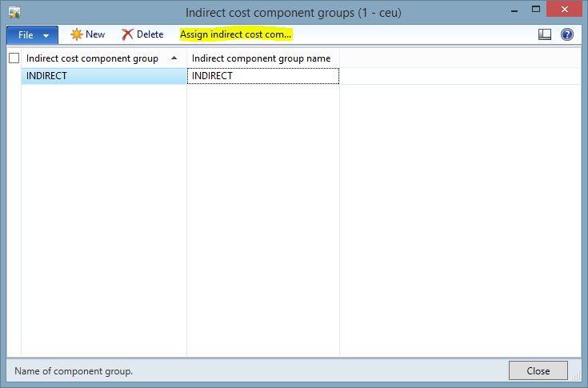Toggle the view layout icon
The image size is (588, 388).
[545, 34]
